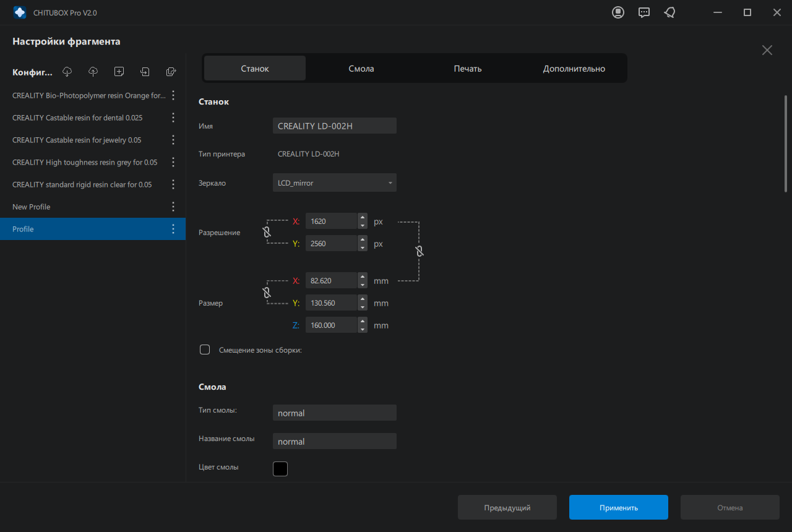Add a new configuration profile
This screenshot has width=792, height=532.
(x=119, y=72)
